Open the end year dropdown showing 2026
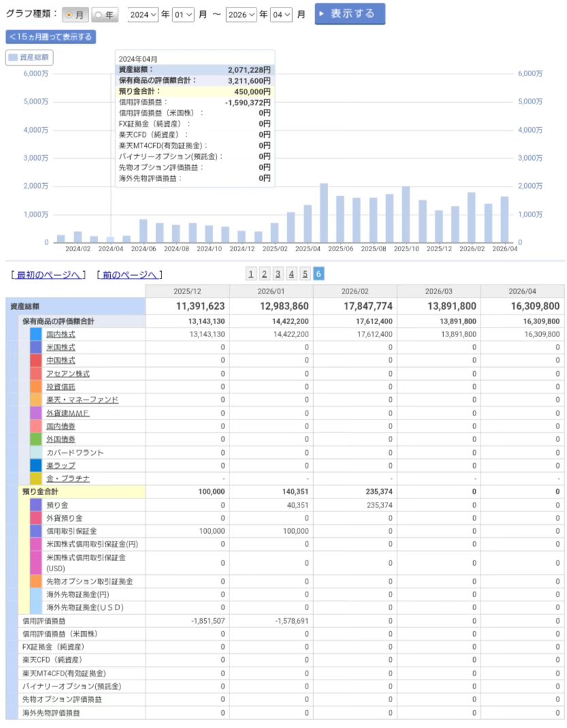567x728 pixels. pos(242,14)
